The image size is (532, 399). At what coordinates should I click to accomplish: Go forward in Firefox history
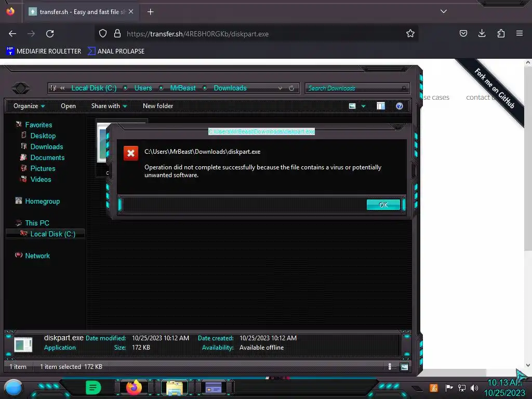tap(31, 34)
